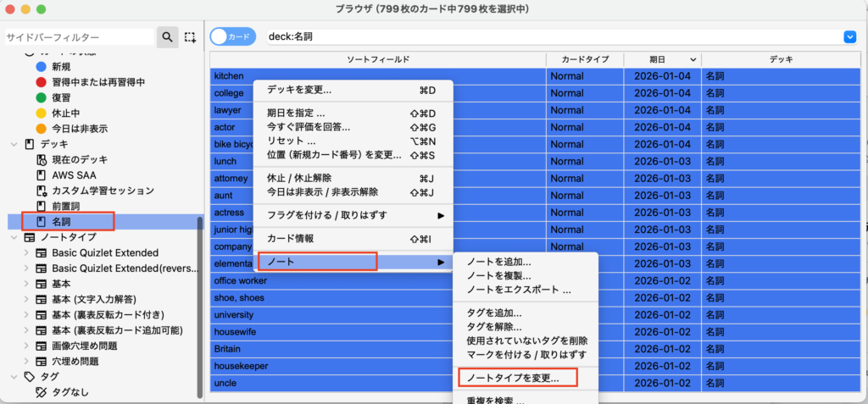Select the blue 新規 card state
This screenshot has width=868, height=404.
coord(41,67)
